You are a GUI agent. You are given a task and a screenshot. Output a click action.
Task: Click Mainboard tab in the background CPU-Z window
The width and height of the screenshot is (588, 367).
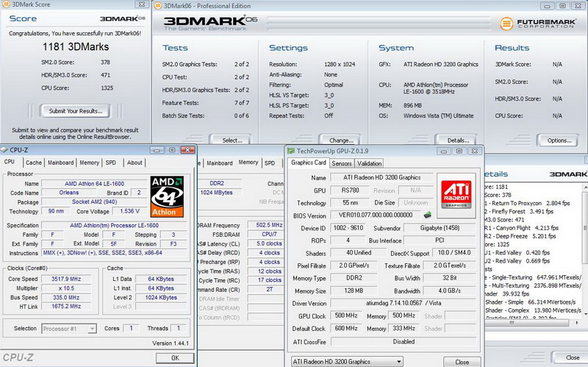point(219,163)
